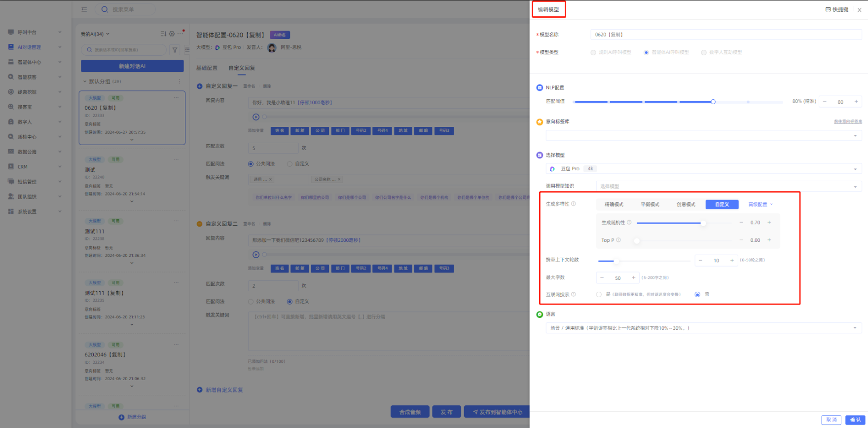Screen dimensions: 868x428
Task: Click the info icon beside 互联网搜索
Action: pyautogui.click(x=574, y=295)
